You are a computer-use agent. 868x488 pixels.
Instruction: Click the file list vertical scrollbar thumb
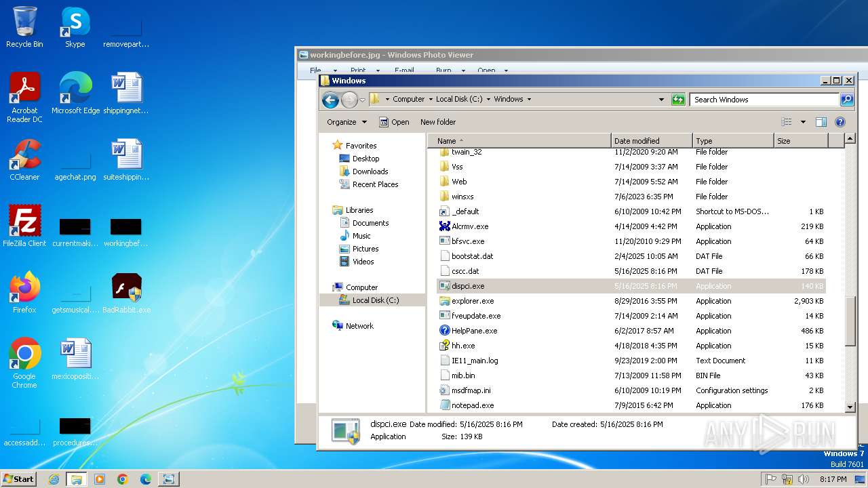tap(850, 321)
